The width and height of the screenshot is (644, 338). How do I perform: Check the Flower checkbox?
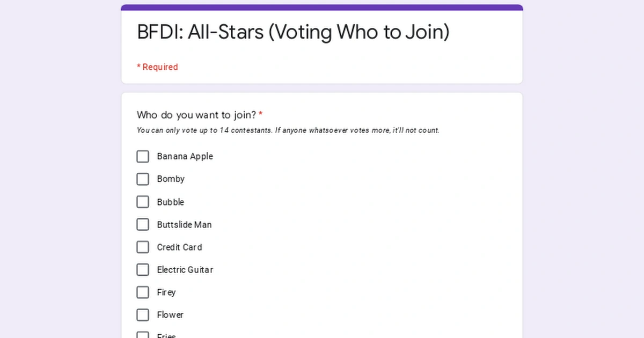tap(142, 315)
